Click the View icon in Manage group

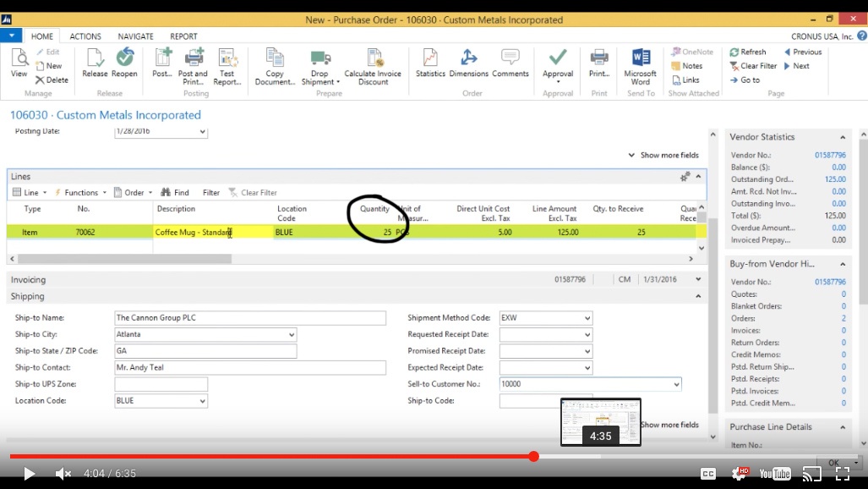pyautogui.click(x=19, y=63)
